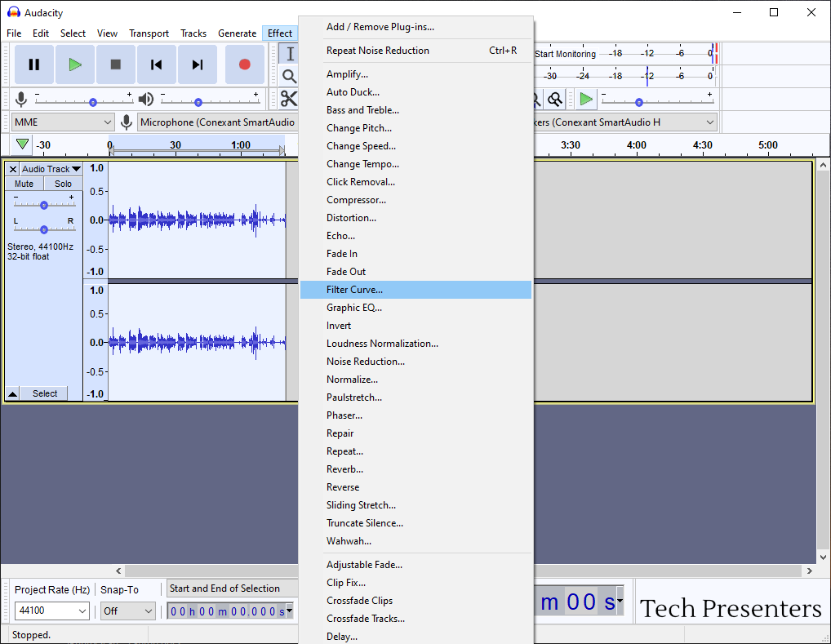Viewport: 831px width, 644px height.
Task: Click the playback volume slider
Action: click(x=211, y=101)
